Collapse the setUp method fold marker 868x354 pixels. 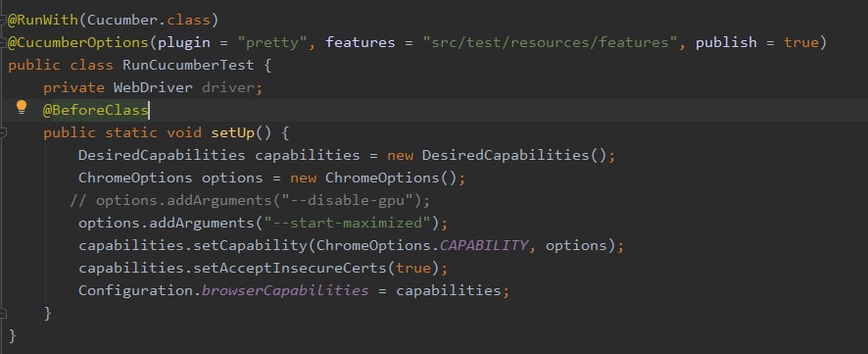point(2,133)
